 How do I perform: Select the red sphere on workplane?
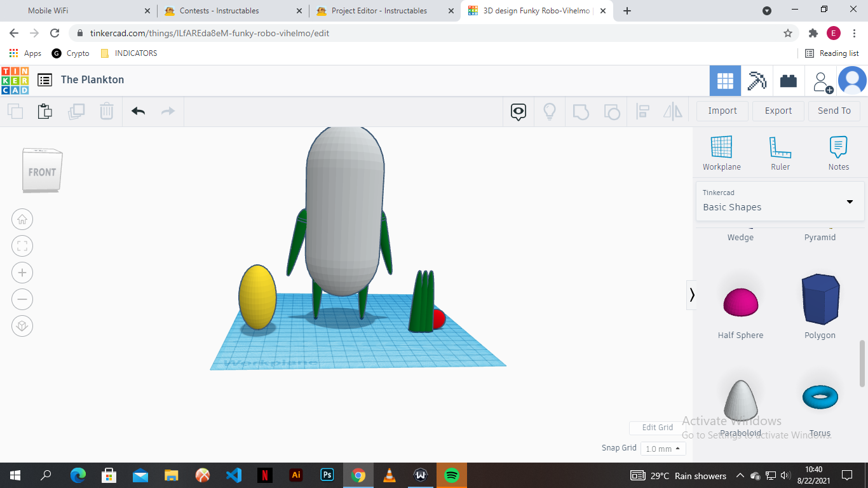439,319
